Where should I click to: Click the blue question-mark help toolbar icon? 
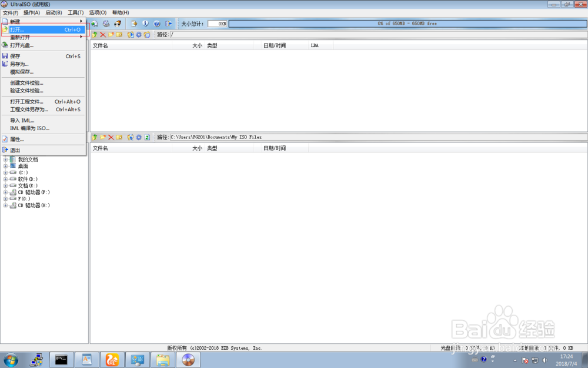[x=157, y=24]
